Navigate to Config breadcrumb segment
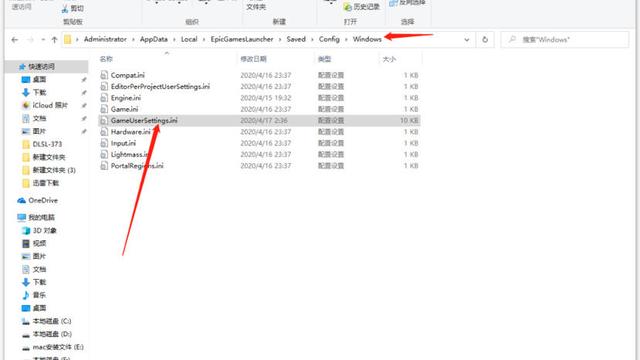Image resolution: width=640 pixels, height=360 pixels. pos(329,39)
